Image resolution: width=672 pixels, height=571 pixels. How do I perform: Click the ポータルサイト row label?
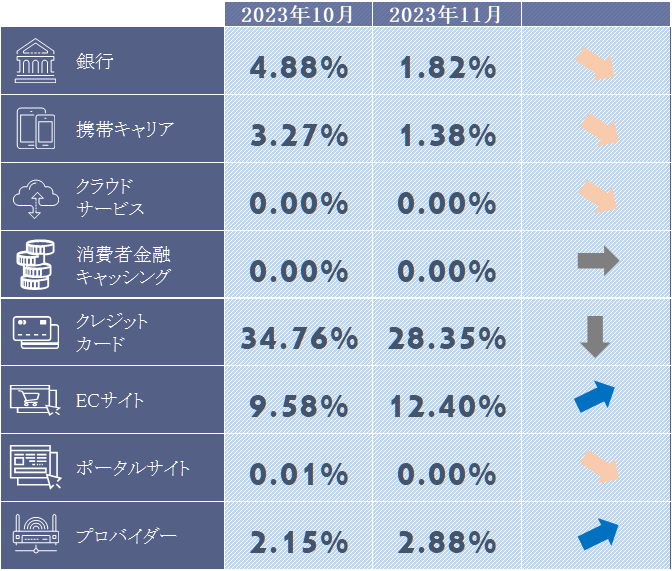click(x=133, y=468)
